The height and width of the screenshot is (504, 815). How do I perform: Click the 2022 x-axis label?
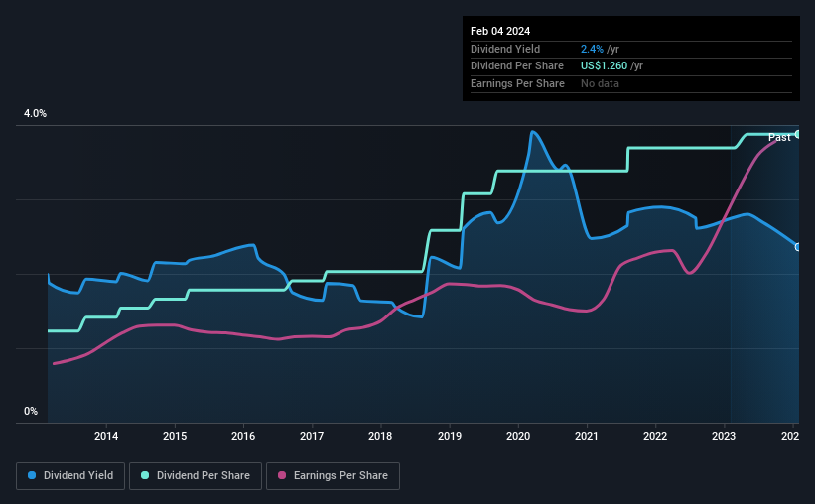click(x=655, y=436)
